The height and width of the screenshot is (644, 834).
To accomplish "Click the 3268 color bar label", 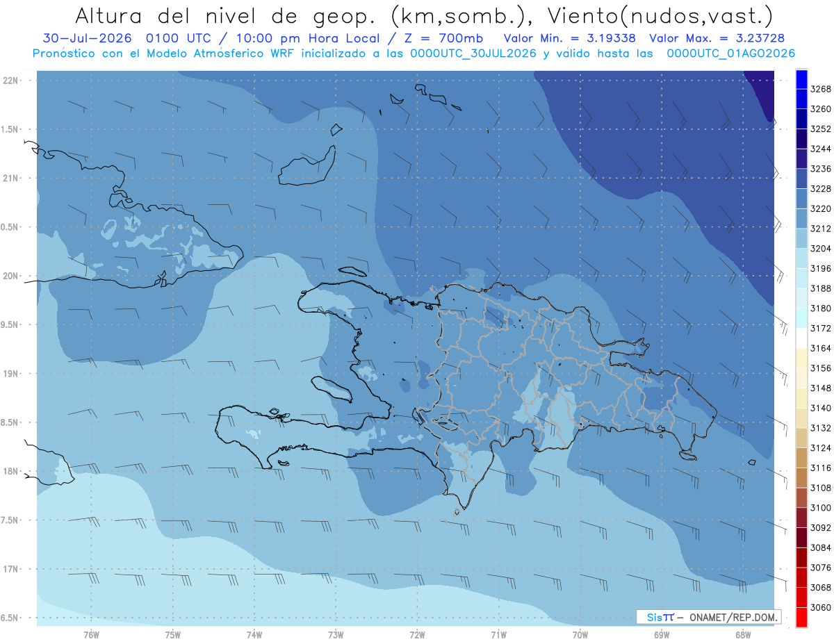I will 821,89.
